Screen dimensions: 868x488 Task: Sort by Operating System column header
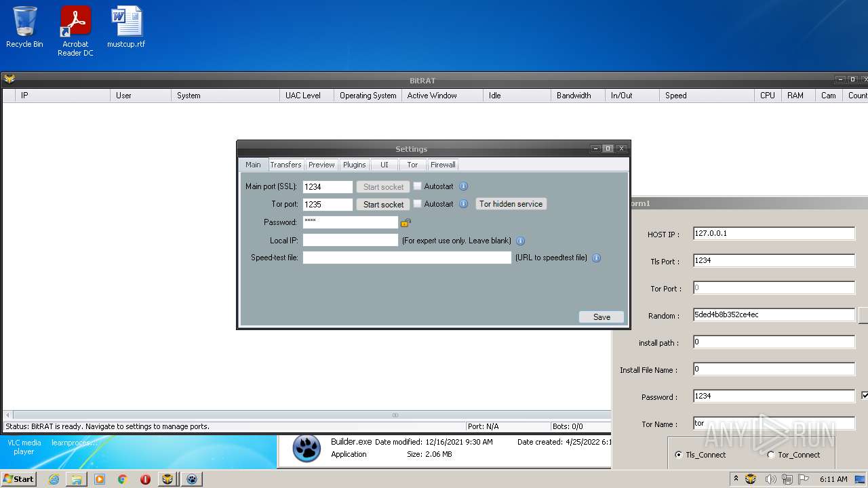[368, 96]
